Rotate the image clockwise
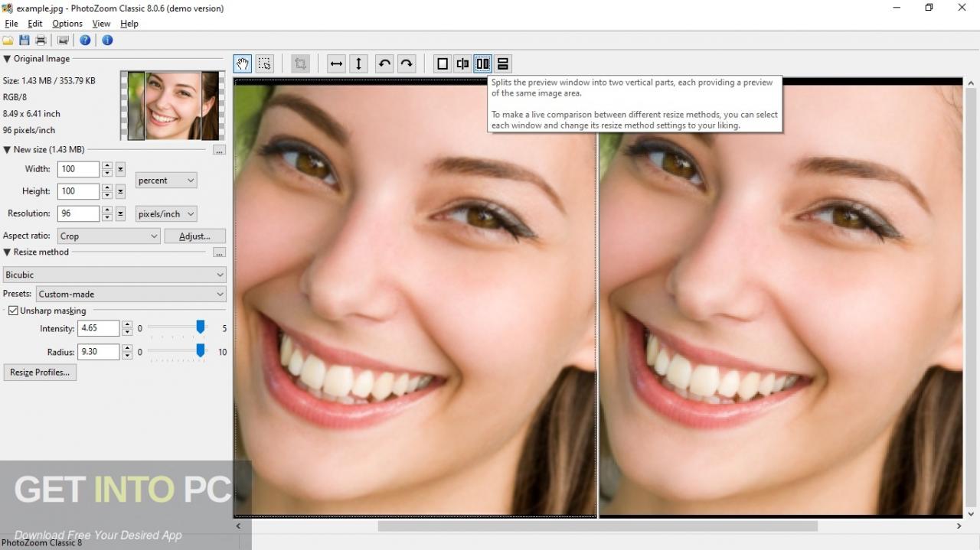Screen dimensions: 980x550 tap(407, 63)
